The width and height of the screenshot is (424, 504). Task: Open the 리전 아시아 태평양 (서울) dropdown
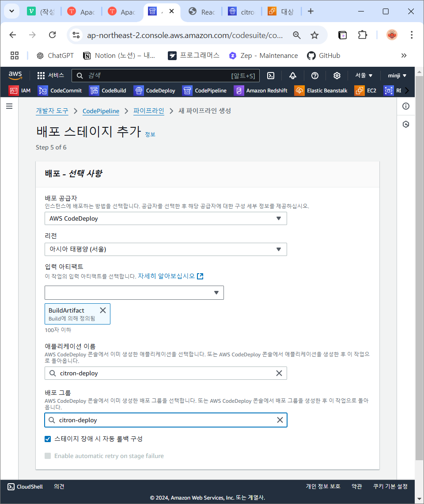166,249
